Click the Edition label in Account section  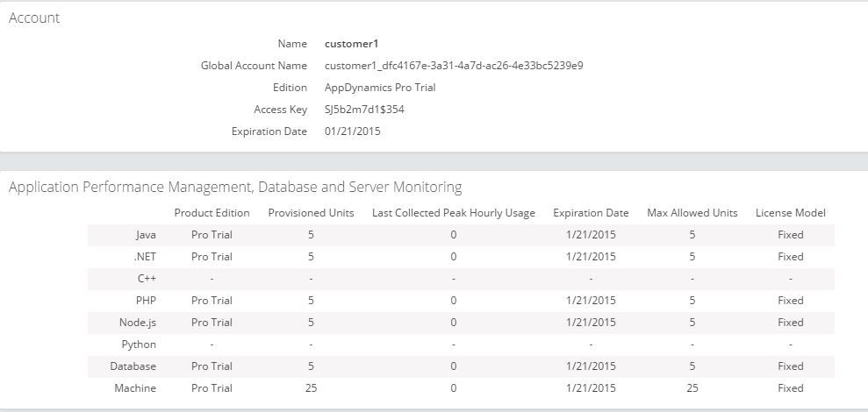tap(291, 88)
